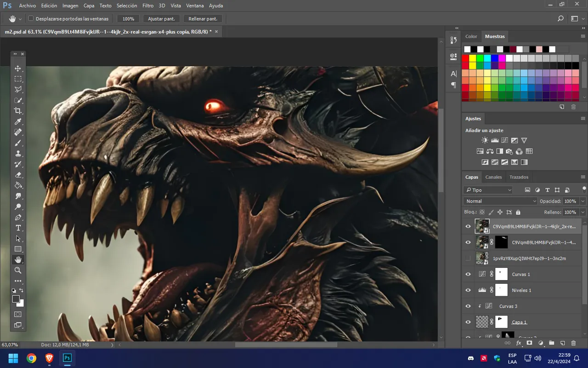Lock all with the padlock icon
The height and width of the screenshot is (368, 588).
click(518, 213)
